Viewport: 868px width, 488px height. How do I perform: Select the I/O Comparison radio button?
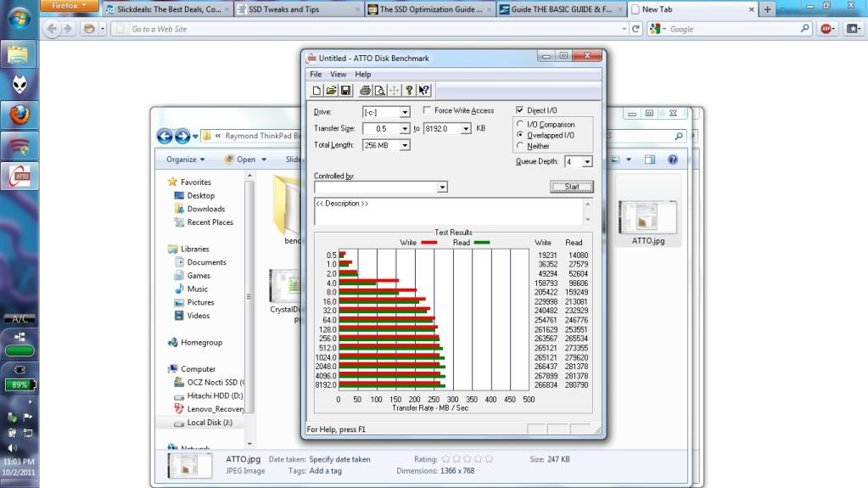click(520, 124)
